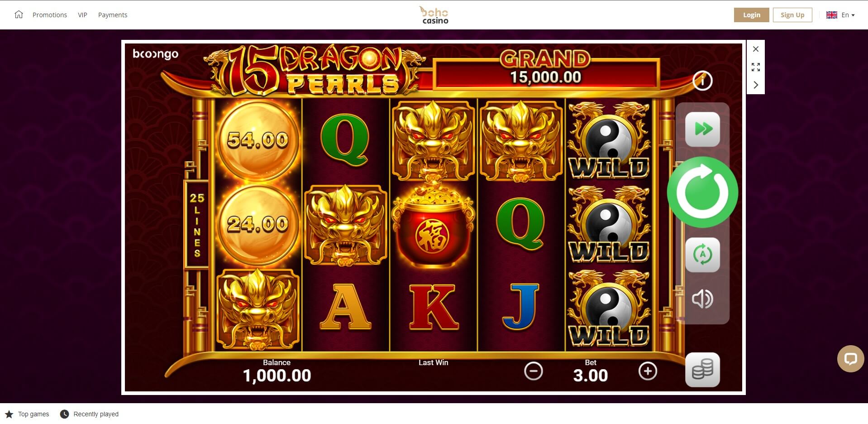
Task: Toggle autoplay spin mode
Action: tap(702, 255)
